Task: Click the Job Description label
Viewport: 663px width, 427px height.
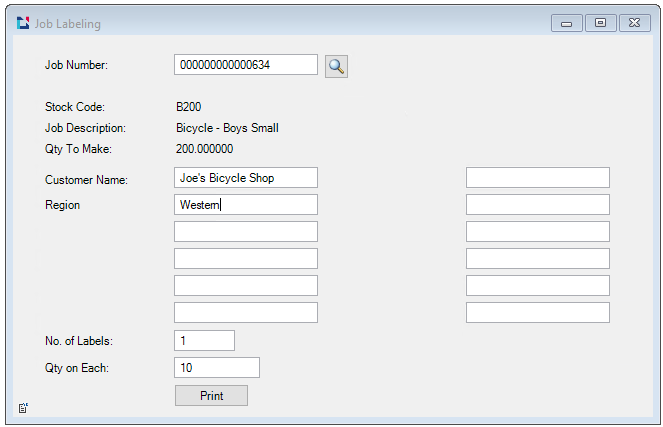Action: 85,128
